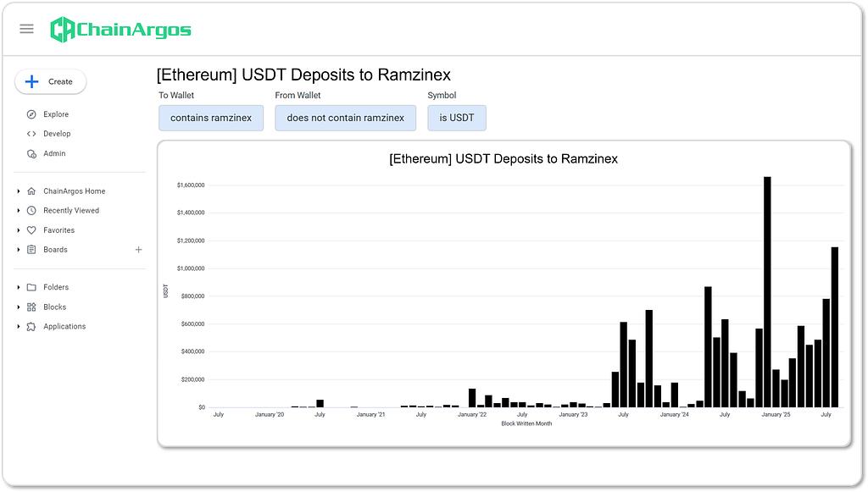Open Recently Viewed

point(71,211)
